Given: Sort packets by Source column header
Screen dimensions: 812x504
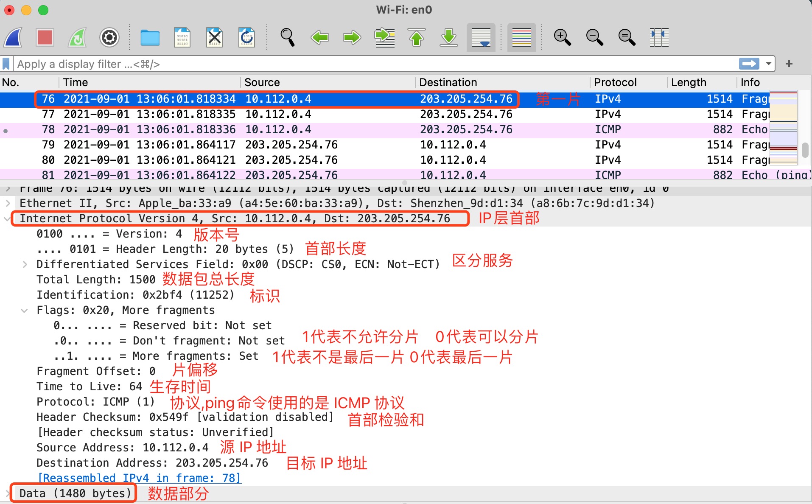Looking at the screenshot, I should click(262, 82).
